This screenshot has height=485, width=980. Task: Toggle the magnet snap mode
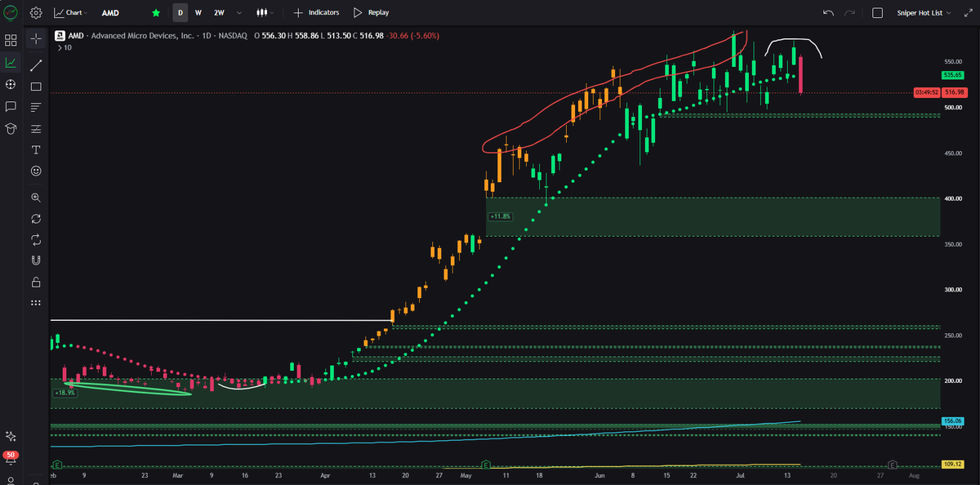(36, 261)
